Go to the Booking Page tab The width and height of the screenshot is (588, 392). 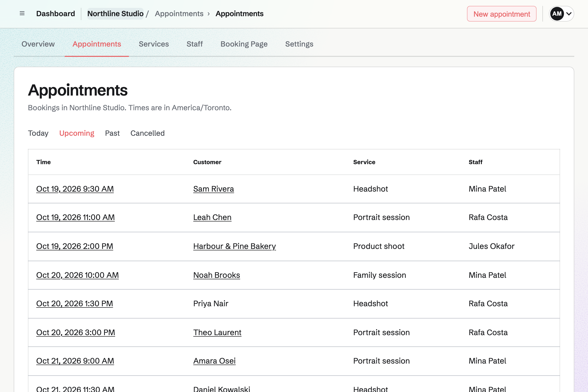(x=244, y=44)
